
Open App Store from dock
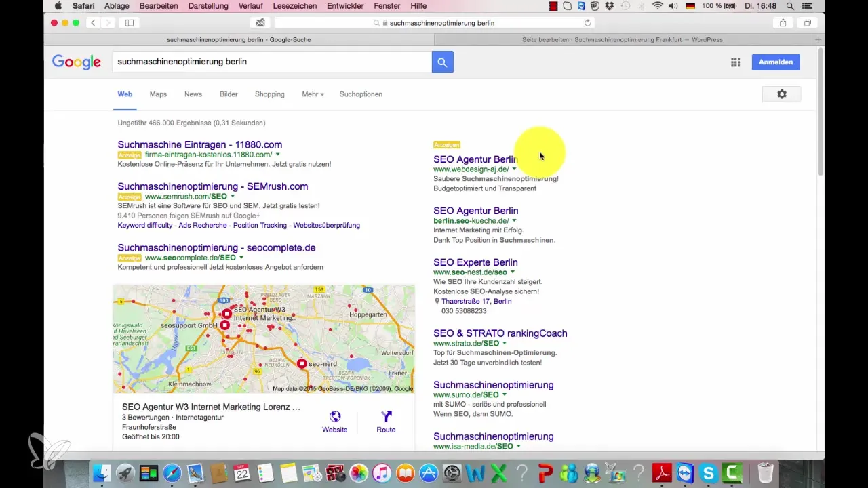[429, 472]
